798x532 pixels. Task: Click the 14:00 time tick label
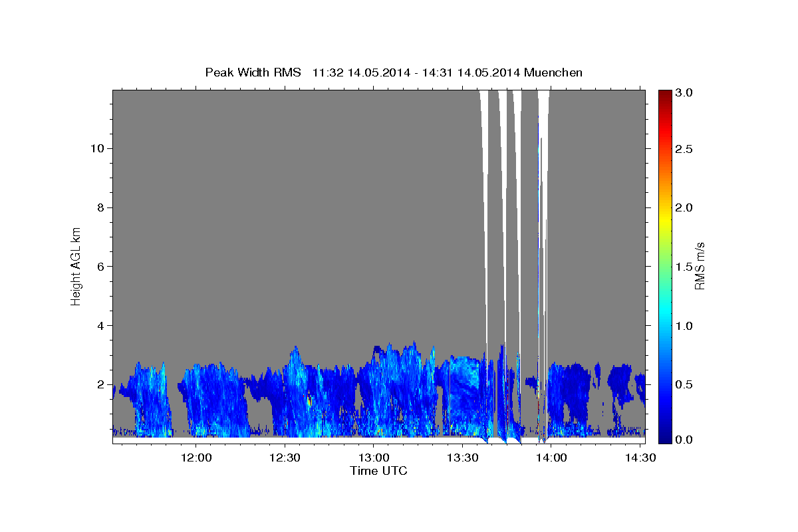[x=551, y=458]
